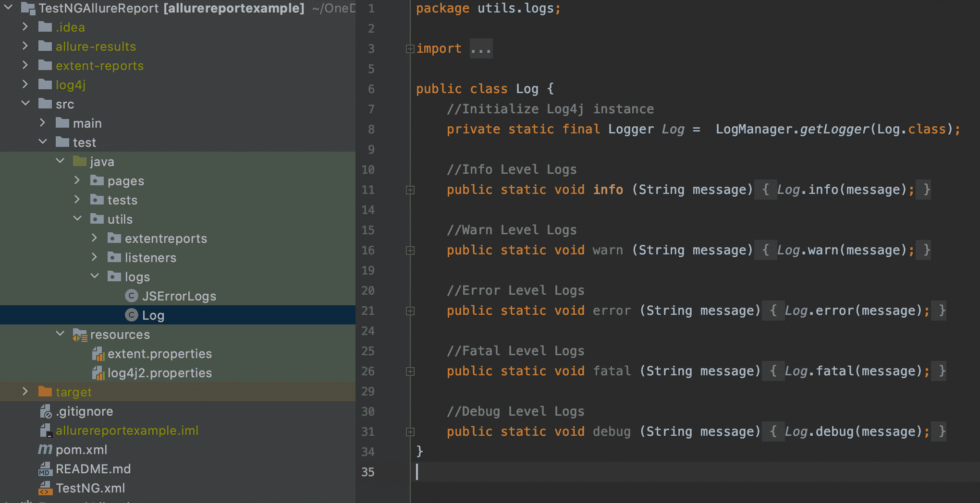This screenshot has width=980, height=503.
Task: Click the utils package icon
Action: (x=97, y=219)
